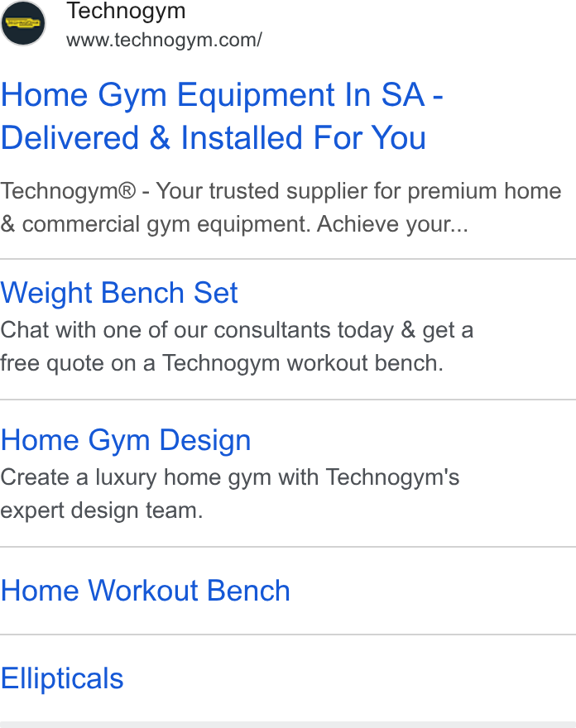576x728 pixels.
Task: Click the 'Delivered & Installed For You' headline line
Action: (x=214, y=138)
